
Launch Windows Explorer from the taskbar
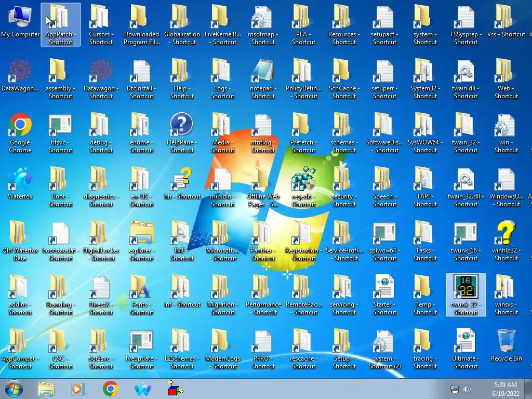tap(46, 389)
